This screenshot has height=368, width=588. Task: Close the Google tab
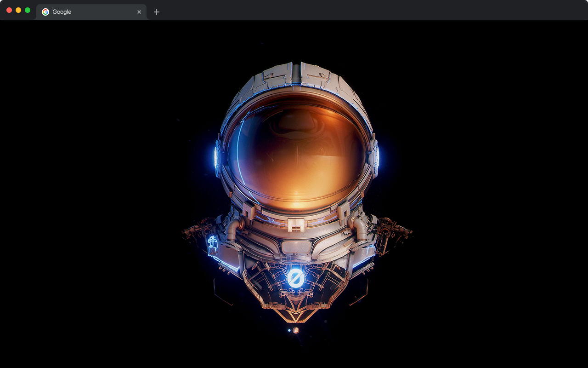[x=139, y=12]
